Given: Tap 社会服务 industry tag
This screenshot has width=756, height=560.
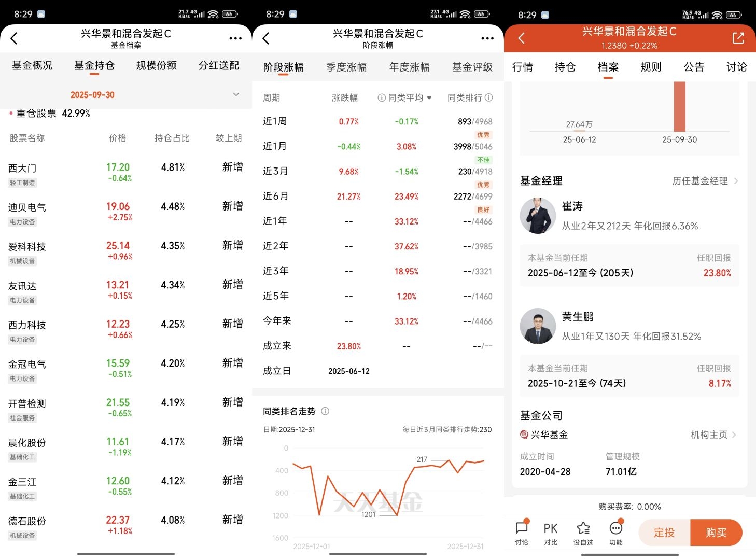Looking at the screenshot, I should 22,418.
